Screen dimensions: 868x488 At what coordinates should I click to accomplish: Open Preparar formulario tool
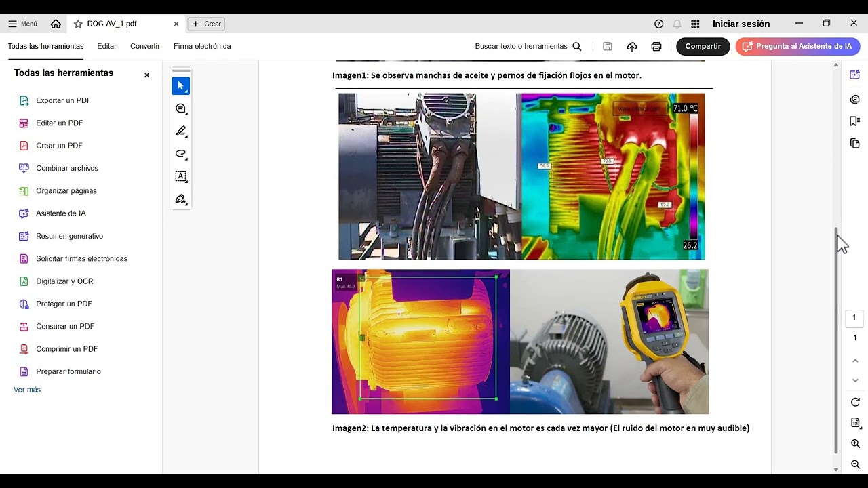pos(60,371)
